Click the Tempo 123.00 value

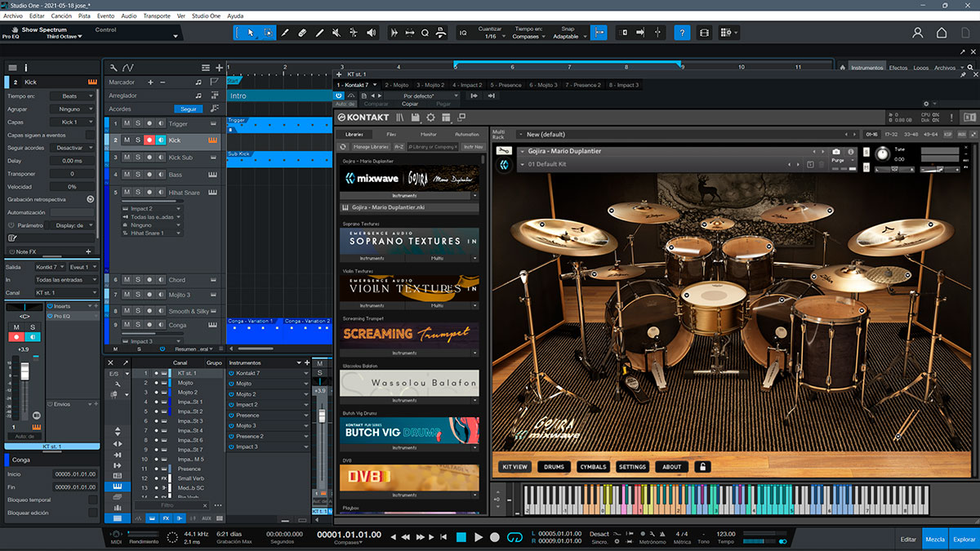point(725,534)
